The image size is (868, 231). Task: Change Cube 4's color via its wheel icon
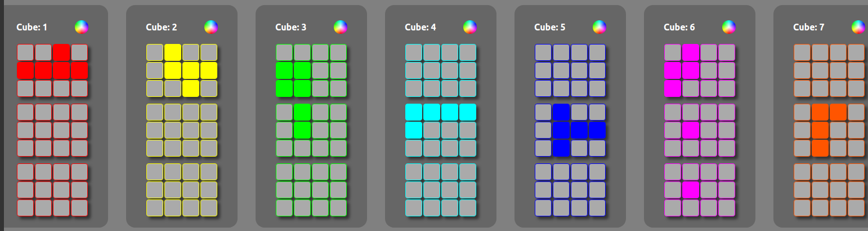click(470, 27)
